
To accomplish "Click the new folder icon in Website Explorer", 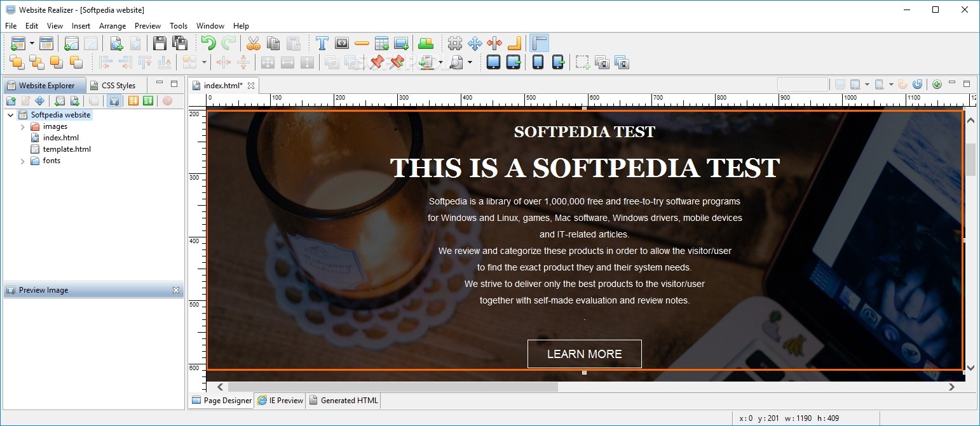I will [x=11, y=101].
